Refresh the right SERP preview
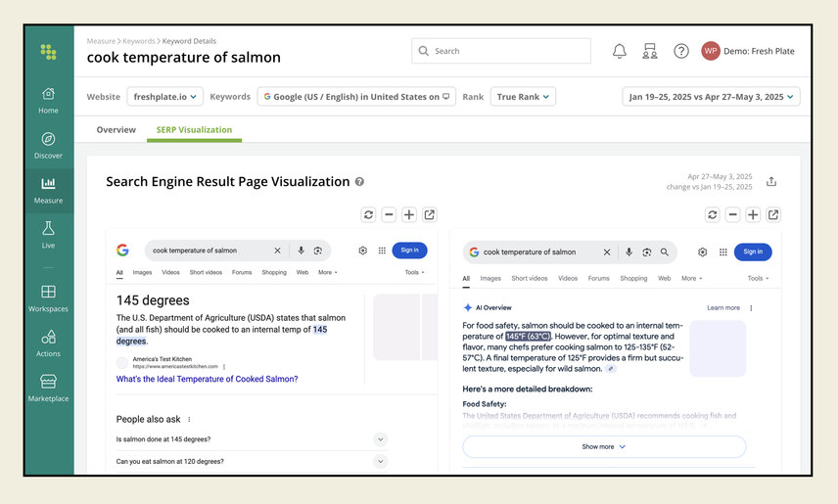 [713, 215]
